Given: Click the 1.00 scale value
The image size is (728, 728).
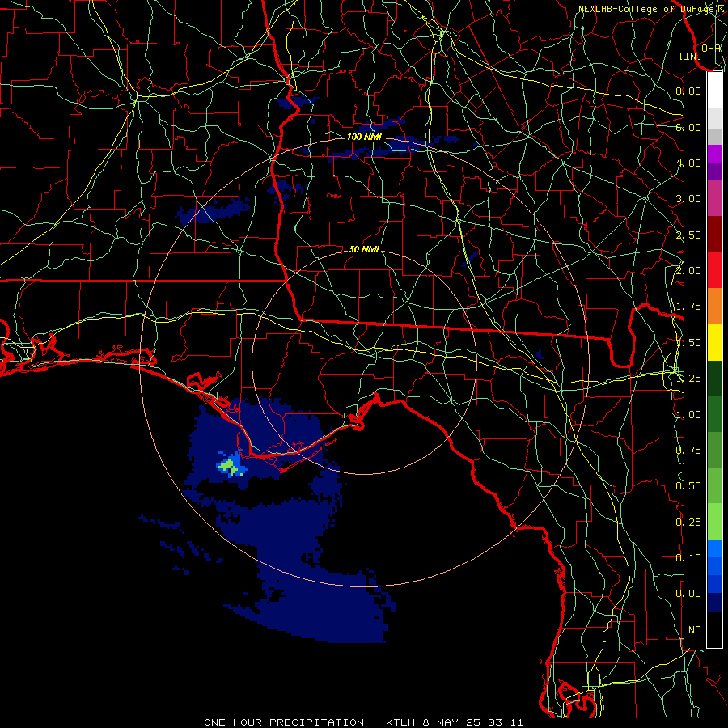Looking at the screenshot, I should 688,415.
